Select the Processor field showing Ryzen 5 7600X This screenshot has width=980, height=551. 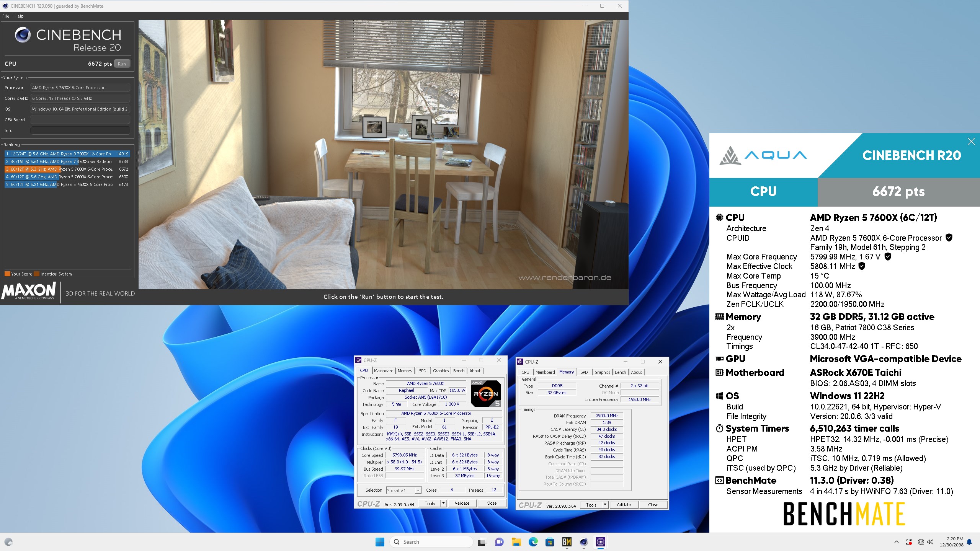pyautogui.click(x=80, y=88)
